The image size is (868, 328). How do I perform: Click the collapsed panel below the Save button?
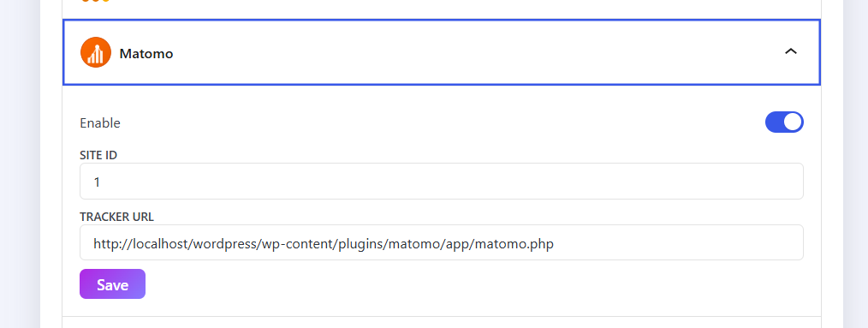click(441, 323)
